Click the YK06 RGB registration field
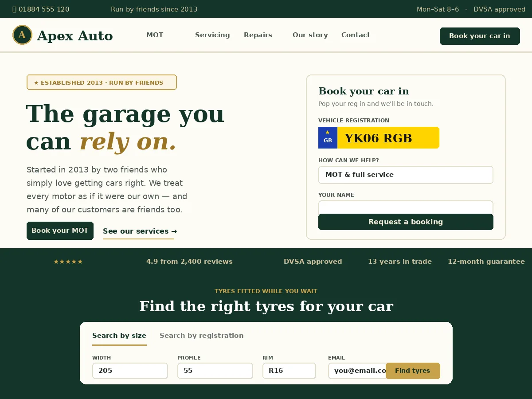 tap(379, 138)
